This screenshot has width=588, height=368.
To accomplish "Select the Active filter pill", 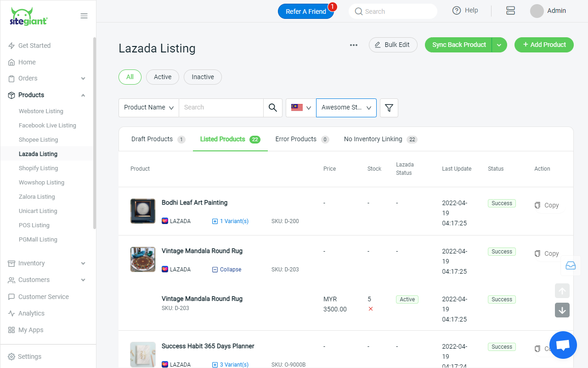I will tap(163, 77).
